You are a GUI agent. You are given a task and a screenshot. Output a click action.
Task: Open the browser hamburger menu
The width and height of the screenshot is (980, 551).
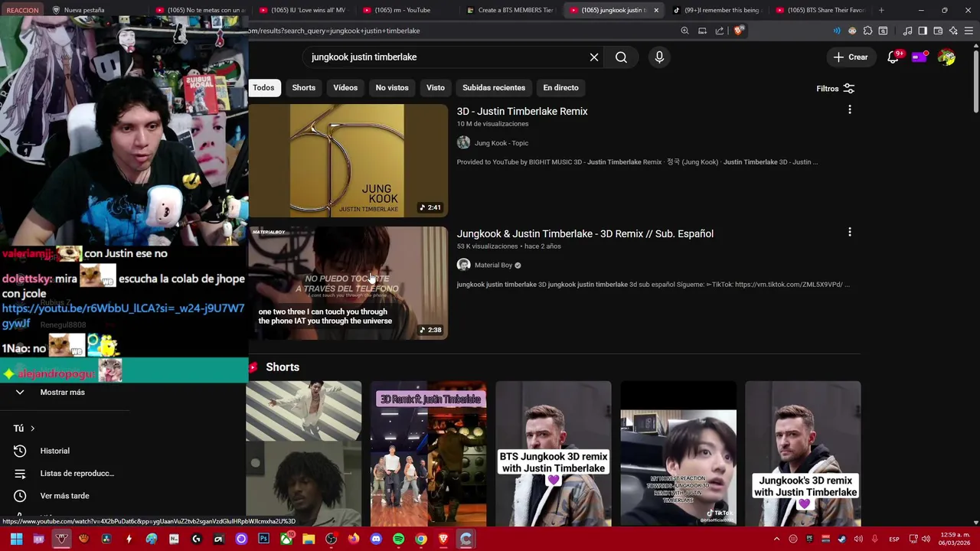[969, 31]
